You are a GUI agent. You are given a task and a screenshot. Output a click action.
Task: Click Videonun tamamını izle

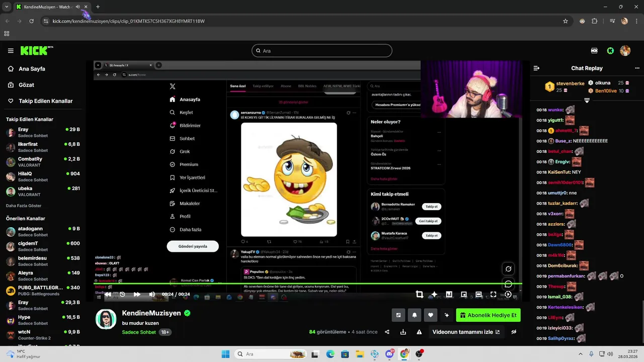466,332
